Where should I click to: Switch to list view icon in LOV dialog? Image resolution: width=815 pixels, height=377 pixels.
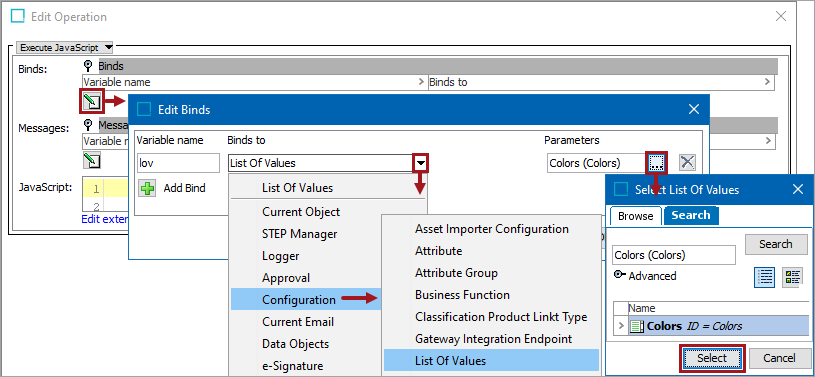tap(765, 277)
